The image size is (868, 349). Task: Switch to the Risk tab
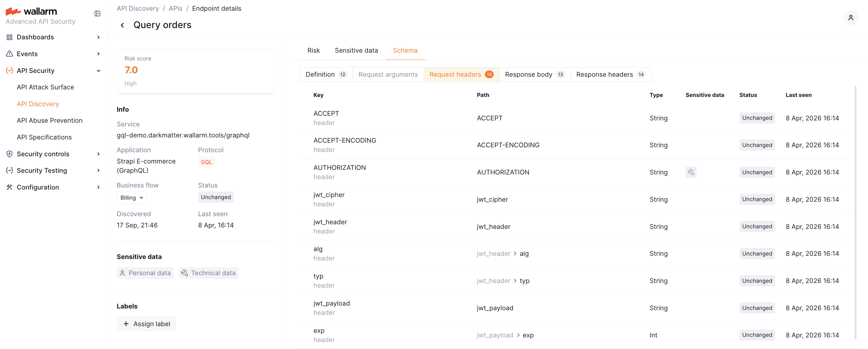313,50
